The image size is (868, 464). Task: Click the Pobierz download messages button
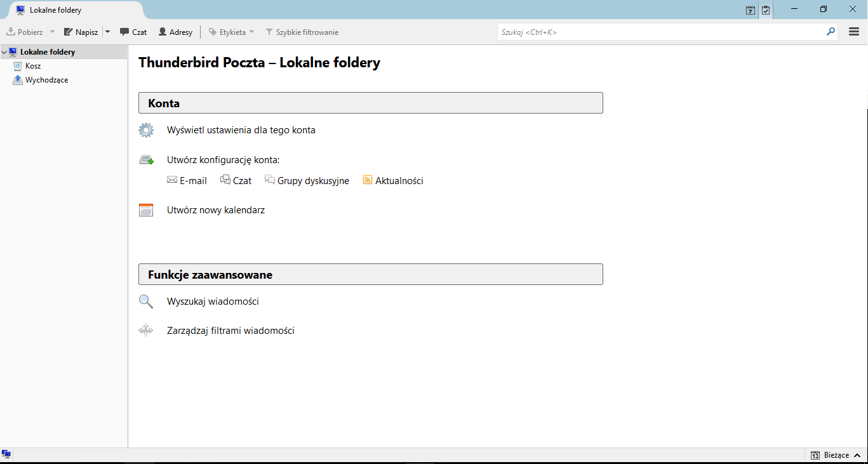click(x=25, y=32)
